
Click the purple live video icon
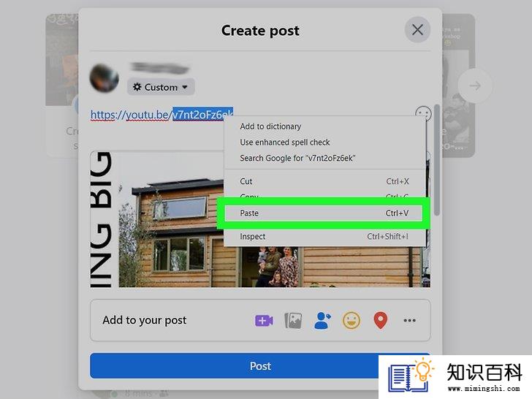[264, 320]
